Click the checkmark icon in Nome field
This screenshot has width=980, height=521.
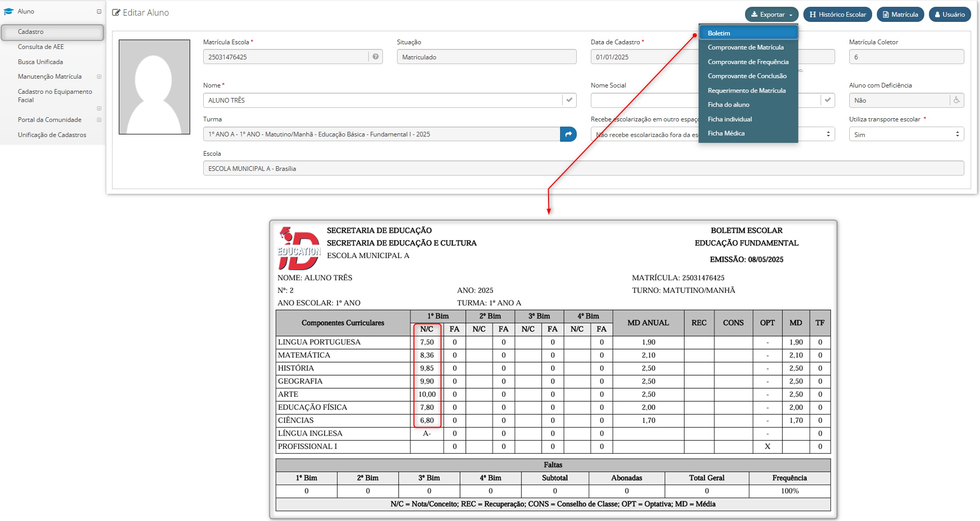(x=569, y=100)
